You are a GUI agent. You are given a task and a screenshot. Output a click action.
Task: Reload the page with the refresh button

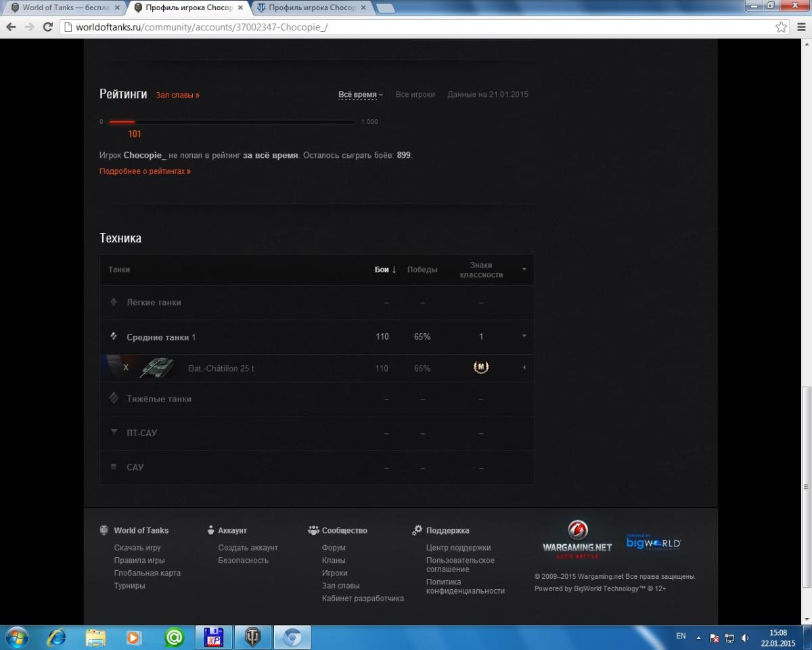[x=47, y=27]
